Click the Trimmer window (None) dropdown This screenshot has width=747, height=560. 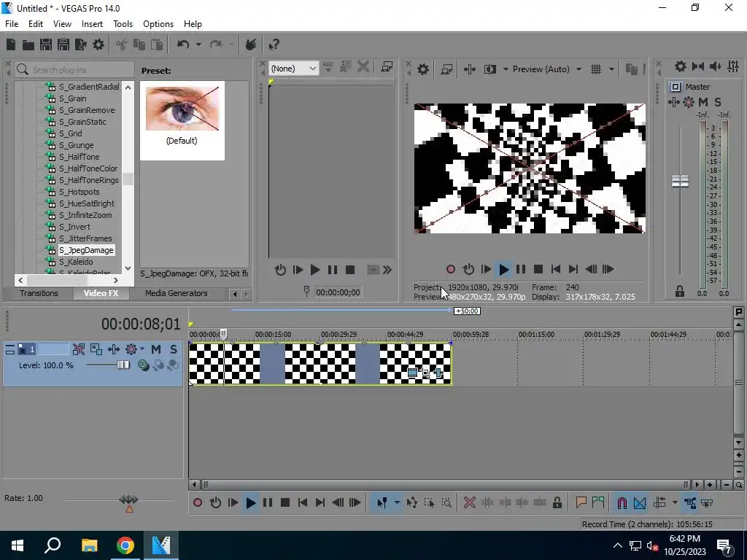tap(293, 69)
